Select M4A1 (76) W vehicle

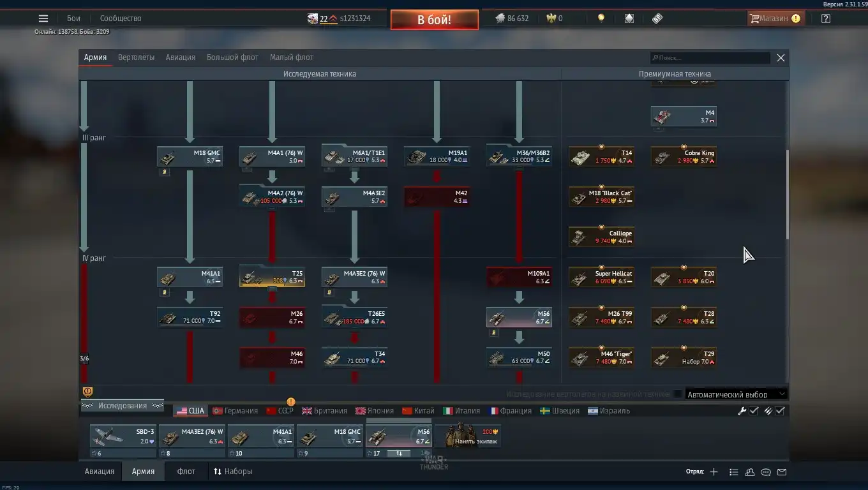[272, 157]
